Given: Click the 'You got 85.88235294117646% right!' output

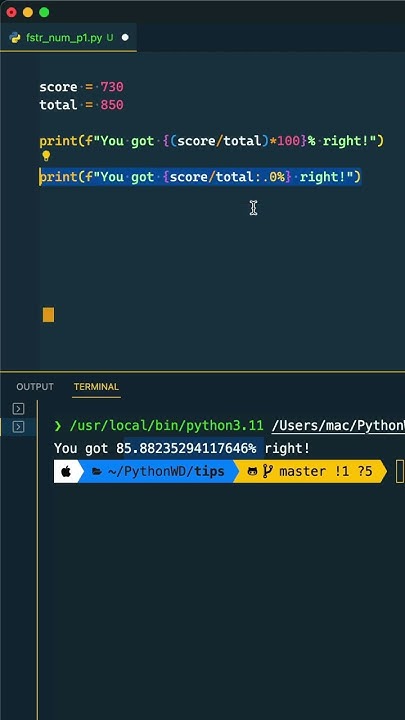Looking at the screenshot, I should (x=182, y=449).
